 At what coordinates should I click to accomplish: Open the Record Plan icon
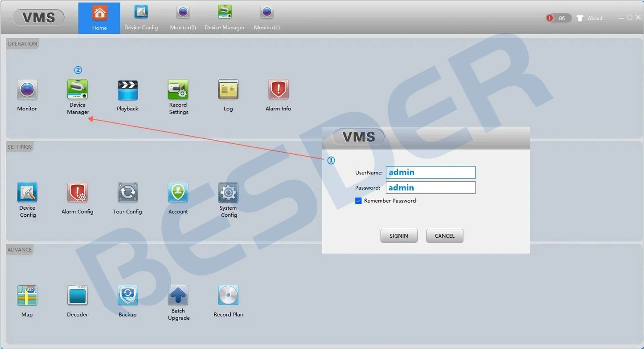point(228,296)
